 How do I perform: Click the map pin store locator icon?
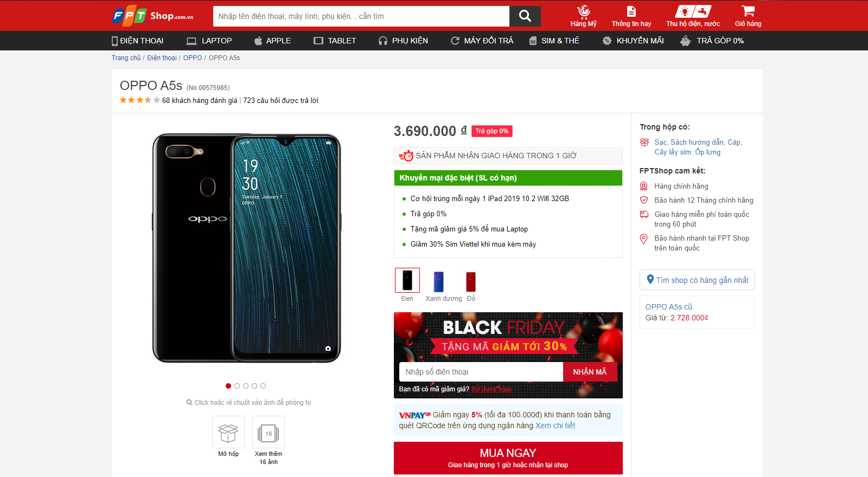tap(650, 279)
